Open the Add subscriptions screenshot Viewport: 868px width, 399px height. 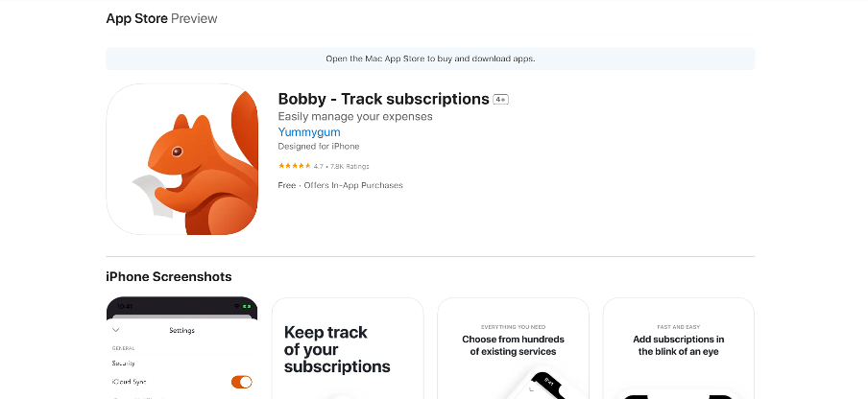[x=678, y=349]
